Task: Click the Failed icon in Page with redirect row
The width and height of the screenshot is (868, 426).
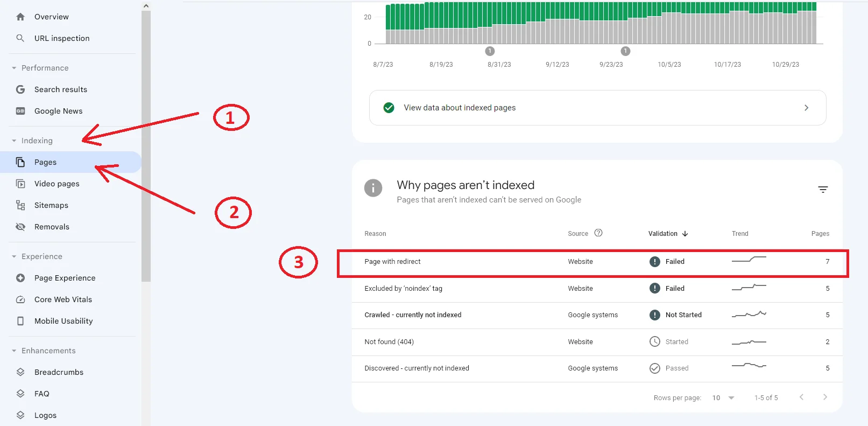Action: click(x=655, y=262)
